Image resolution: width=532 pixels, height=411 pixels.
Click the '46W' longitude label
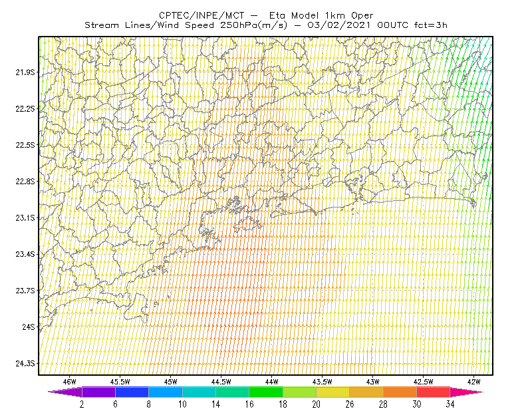[x=70, y=382]
